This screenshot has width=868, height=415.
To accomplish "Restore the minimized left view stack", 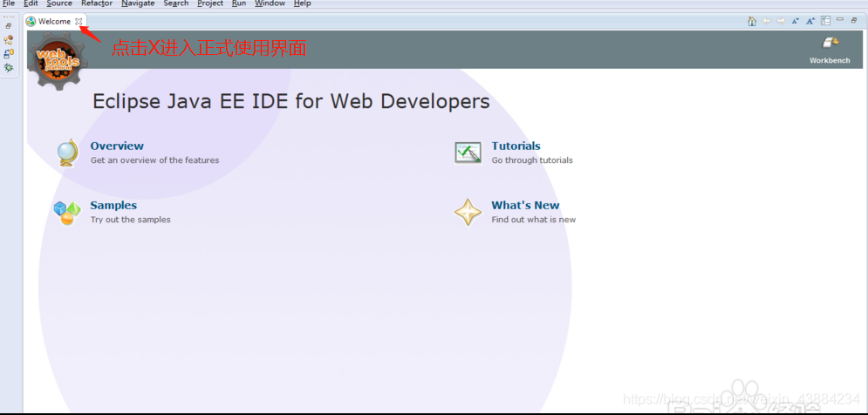I will pos(9,26).
